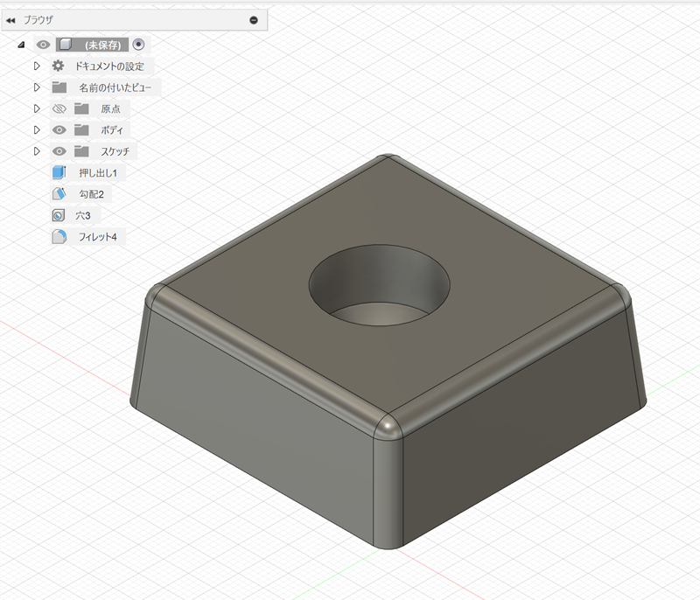Image resolution: width=700 pixels, height=600 pixels.
Task: Click the スケッチ folder icon
Action: click(x=81, y=151)
